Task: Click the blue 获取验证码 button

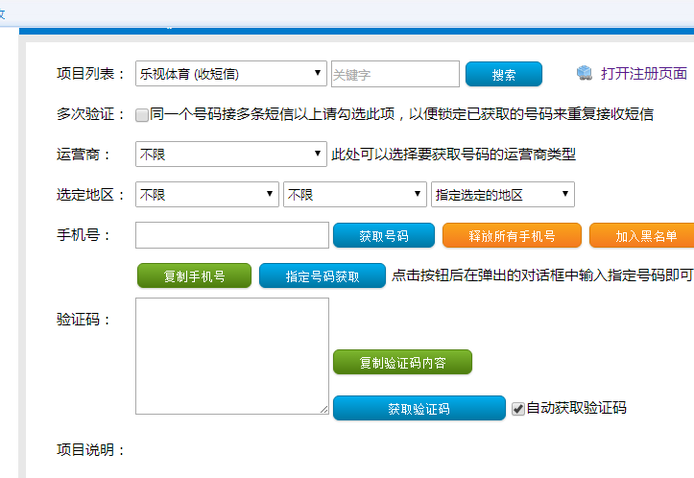Action: [419, 409]
